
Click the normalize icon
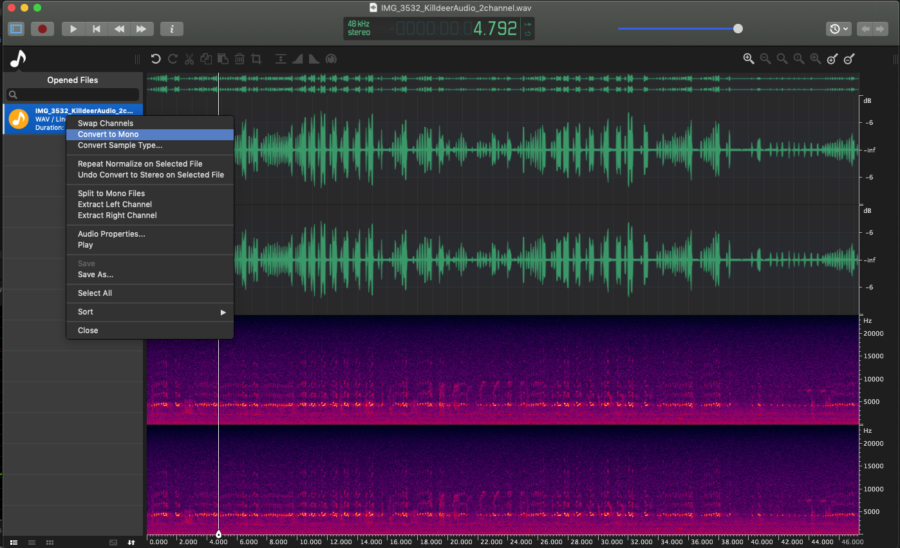[x=281, y=59]
